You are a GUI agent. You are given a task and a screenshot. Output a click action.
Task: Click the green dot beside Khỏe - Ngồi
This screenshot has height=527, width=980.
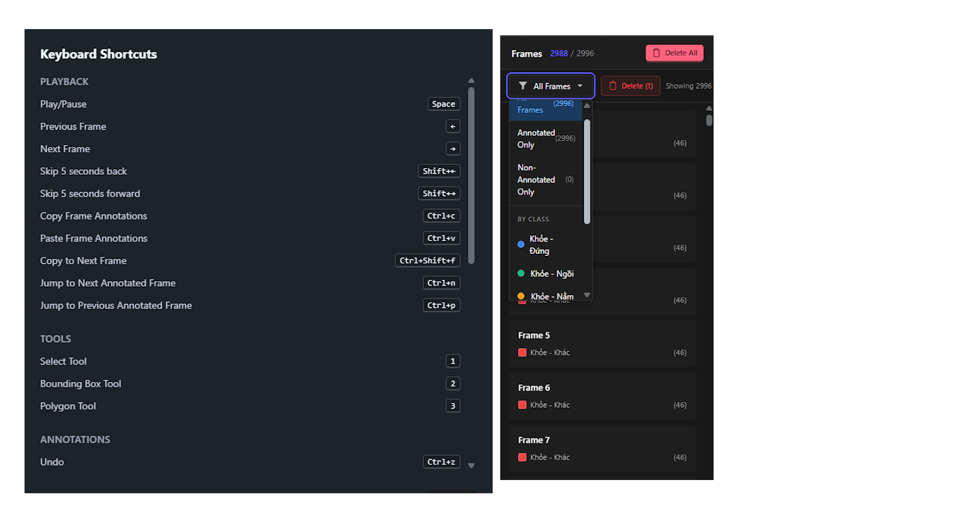coord(521,274)
